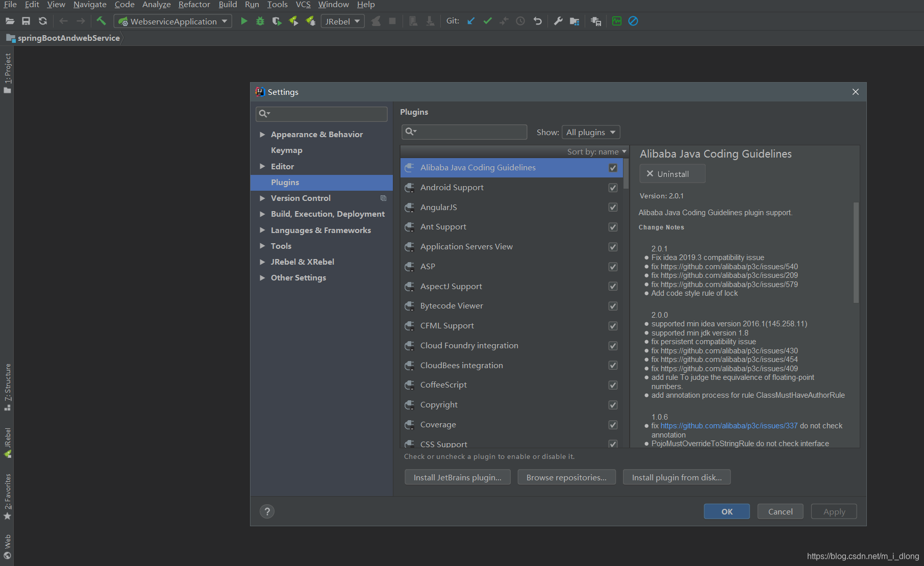Click the Git Commit checkmark icon
Image resolution: width=924 pixels, height=566 pixels.
pyautogui.click(x=488, y=21)
